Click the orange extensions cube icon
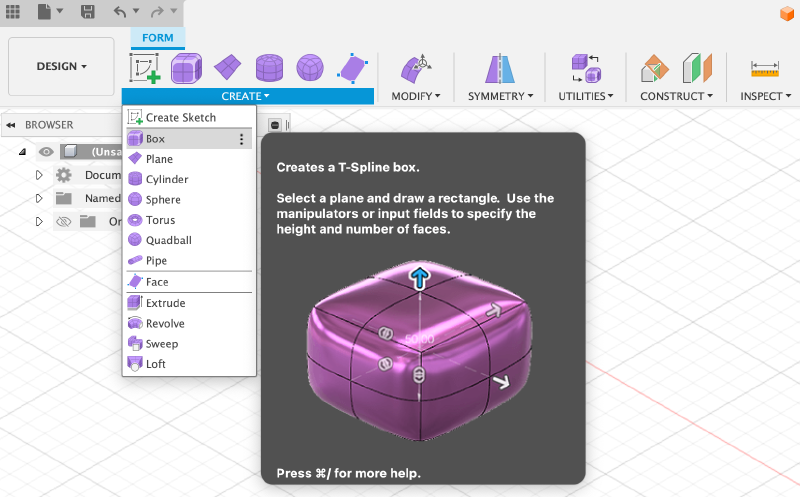 point(787,14)
